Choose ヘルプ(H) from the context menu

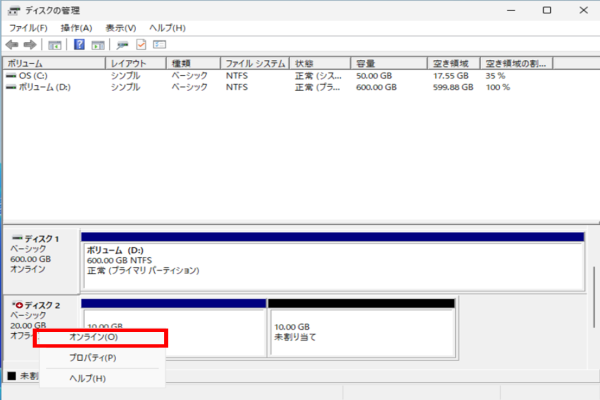coord(87,378)
